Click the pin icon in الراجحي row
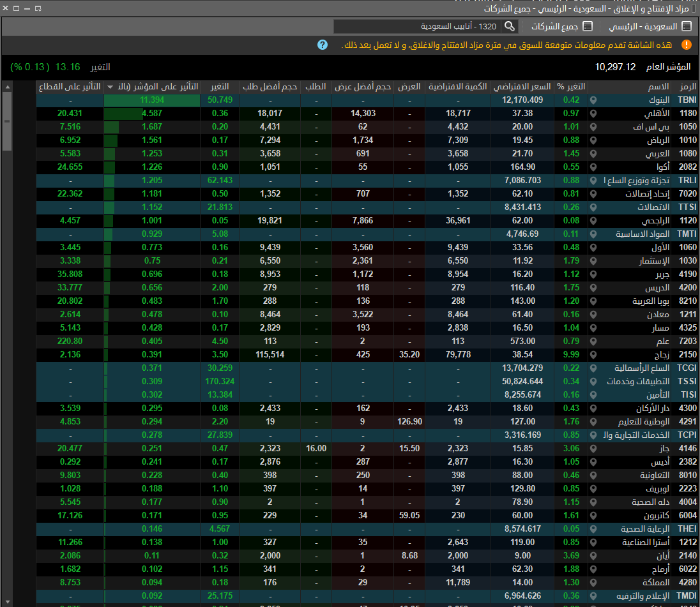Screen dimensions: 700x607 (x=593, y=221)
